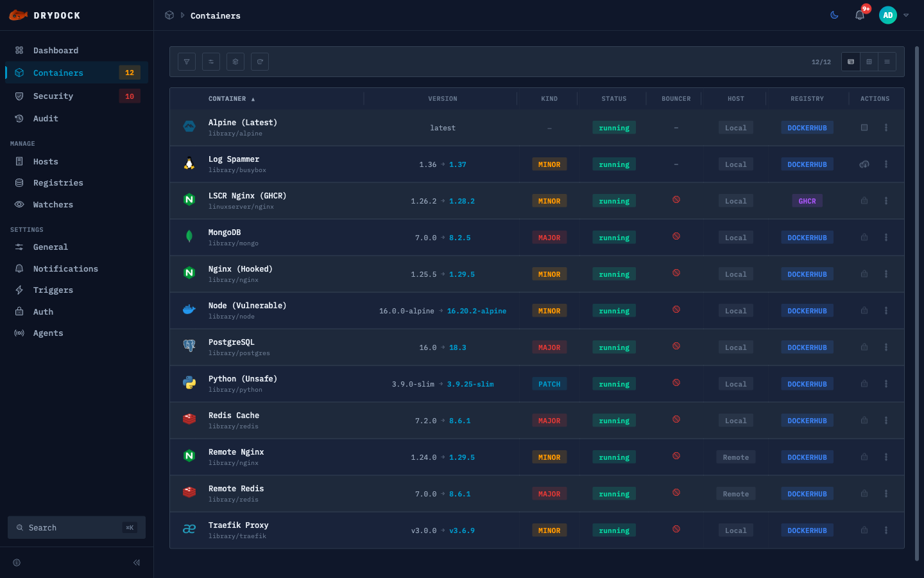Open the Audit page

coord(77,118)
